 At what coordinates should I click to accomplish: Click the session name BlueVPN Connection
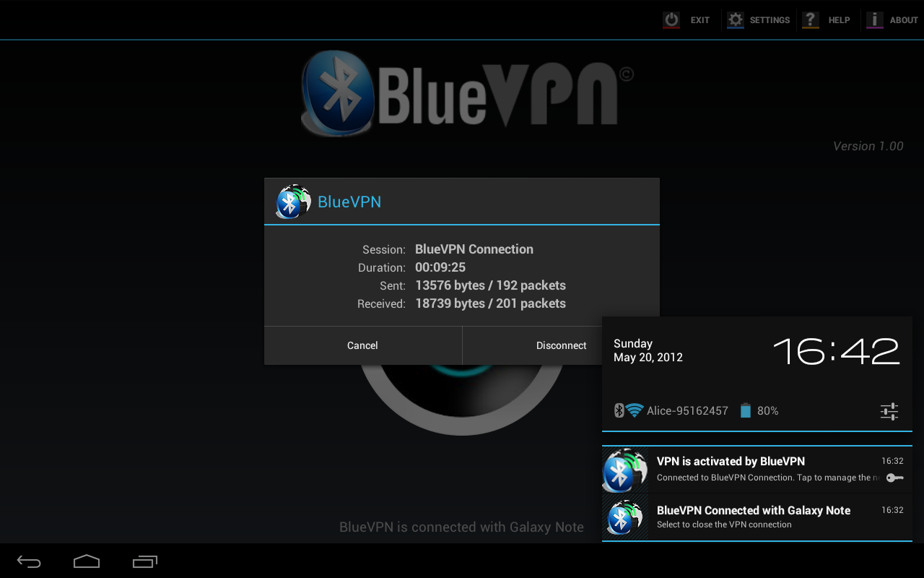point(474,249)
